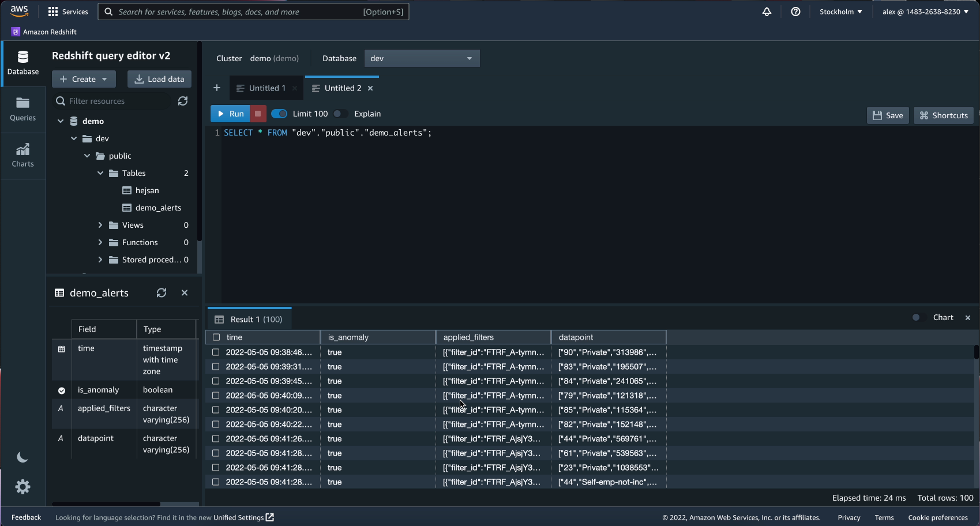
Task: Open keyboard Shortcuts
Action: (943, 115)
